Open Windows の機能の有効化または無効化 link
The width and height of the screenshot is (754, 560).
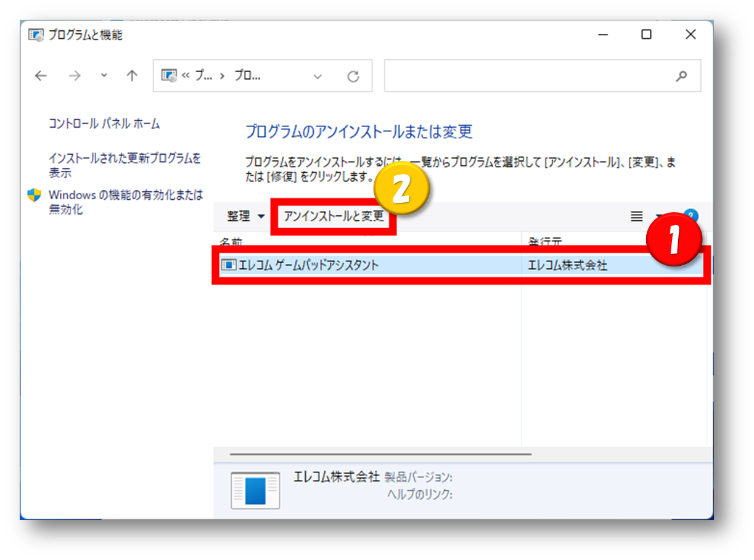pyautogui.click(x=126, y=202)
